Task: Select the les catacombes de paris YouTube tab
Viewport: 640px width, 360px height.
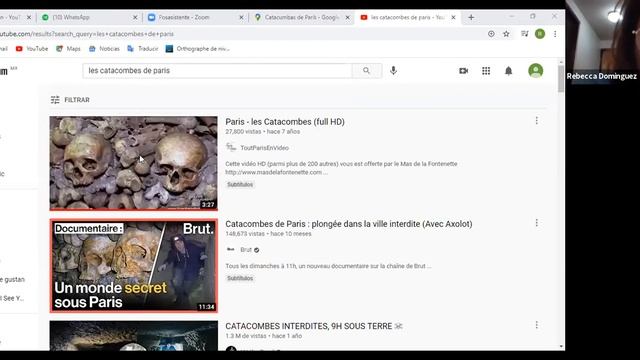Action: coord(407,17)
